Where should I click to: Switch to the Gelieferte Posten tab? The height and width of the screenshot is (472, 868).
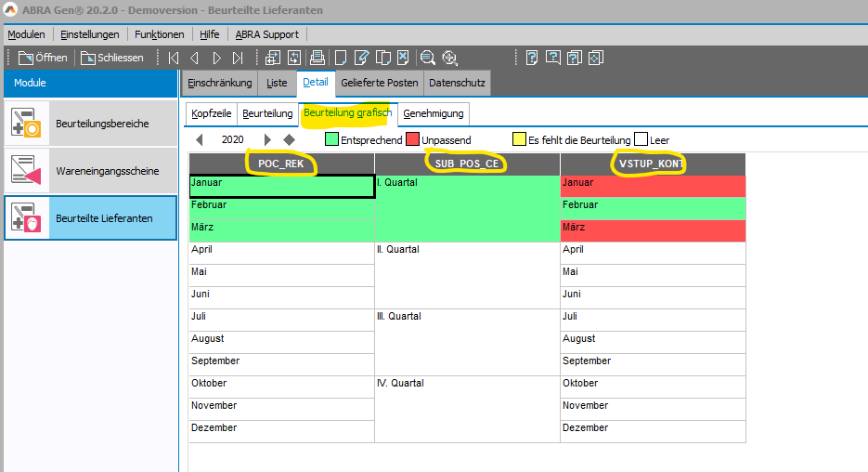(x=379, y=83)
